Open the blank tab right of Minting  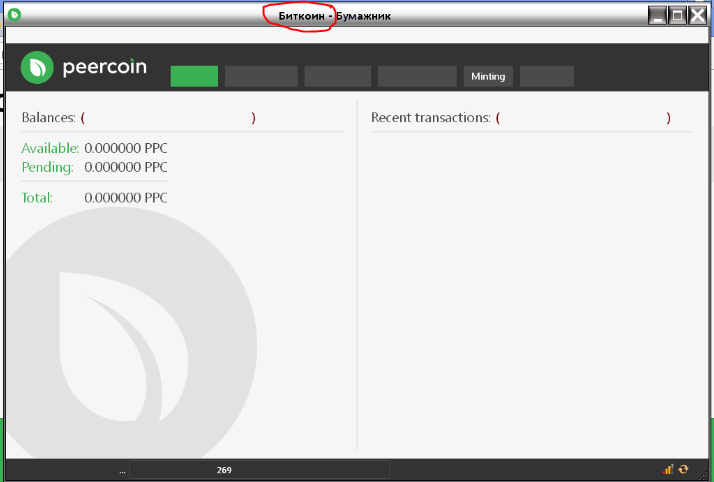(547, 76)
